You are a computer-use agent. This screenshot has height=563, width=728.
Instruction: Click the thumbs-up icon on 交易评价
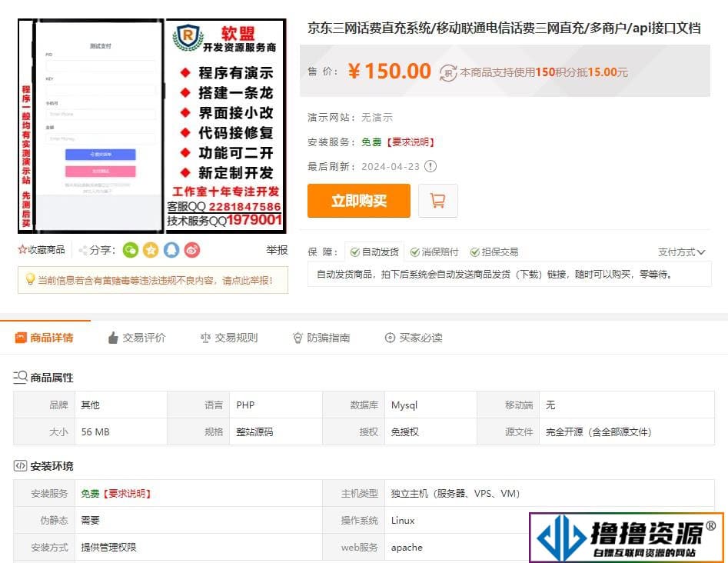[113, 338]
